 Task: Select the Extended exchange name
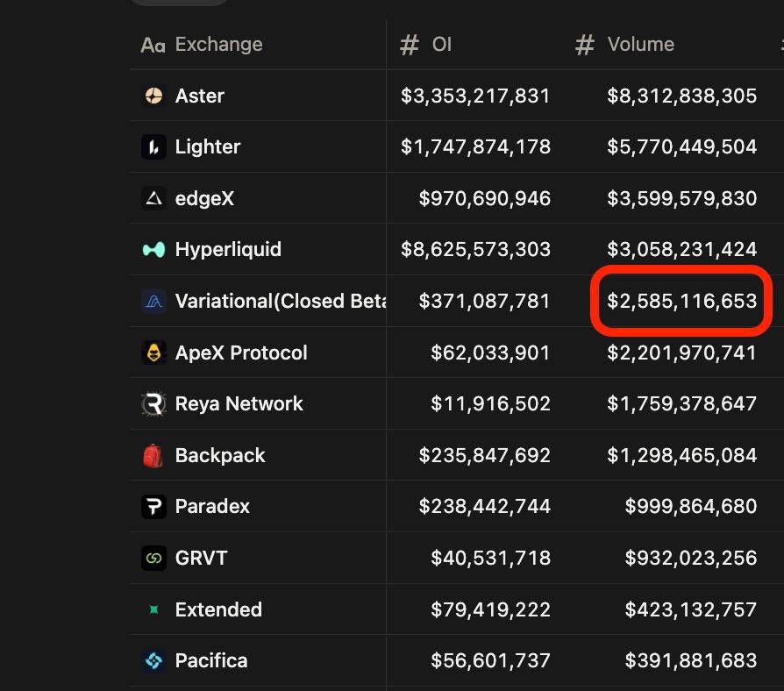(x=218, y=609)
